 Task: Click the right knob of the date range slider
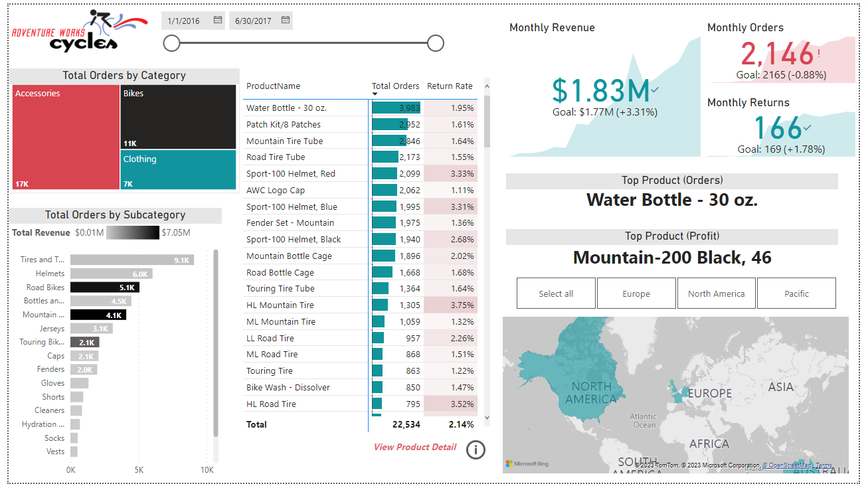435,42
